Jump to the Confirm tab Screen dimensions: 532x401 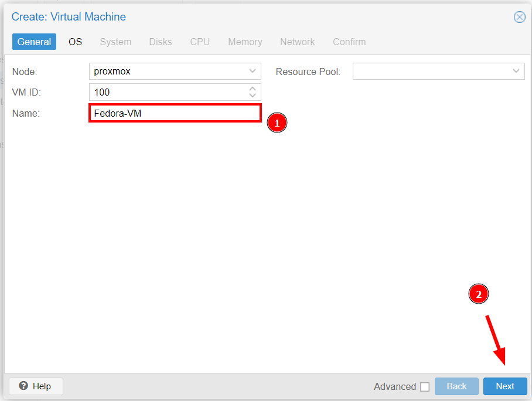(x=349, y=42)
